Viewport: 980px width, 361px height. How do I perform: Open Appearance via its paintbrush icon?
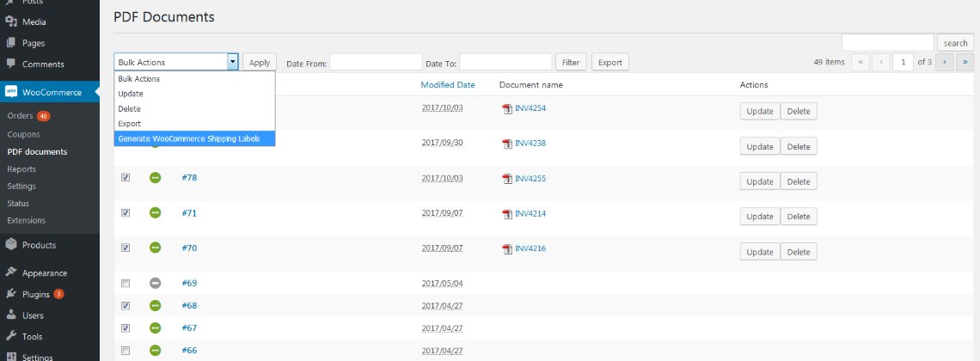pos(10,272)
